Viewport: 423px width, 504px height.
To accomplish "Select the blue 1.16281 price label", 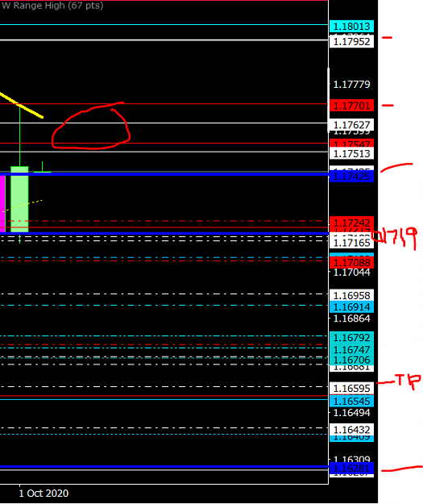I will point(352,469).
